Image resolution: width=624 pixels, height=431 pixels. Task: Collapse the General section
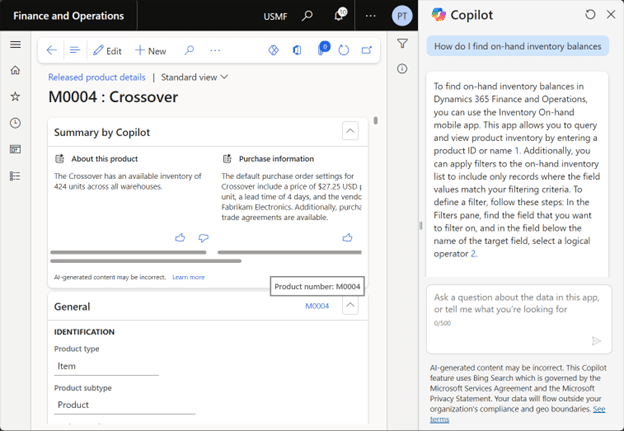click(350, 306)
